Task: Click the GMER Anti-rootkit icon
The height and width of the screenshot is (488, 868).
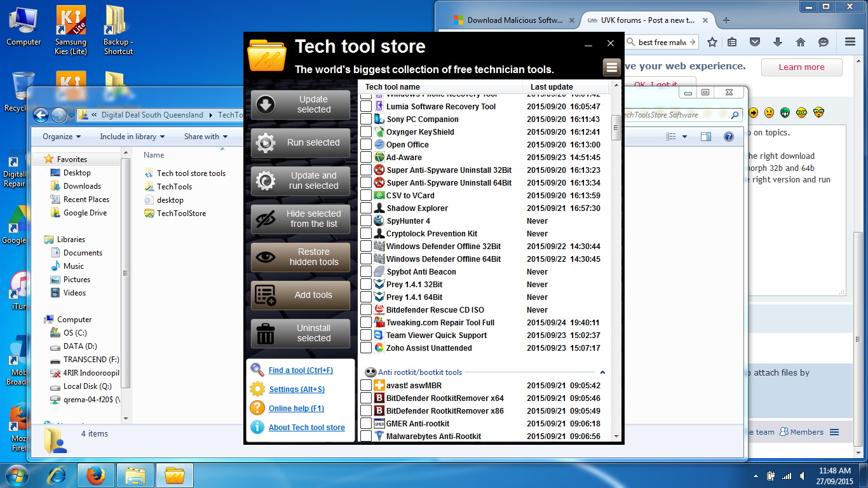Action: pyautogui.click(x=379, y=423)
